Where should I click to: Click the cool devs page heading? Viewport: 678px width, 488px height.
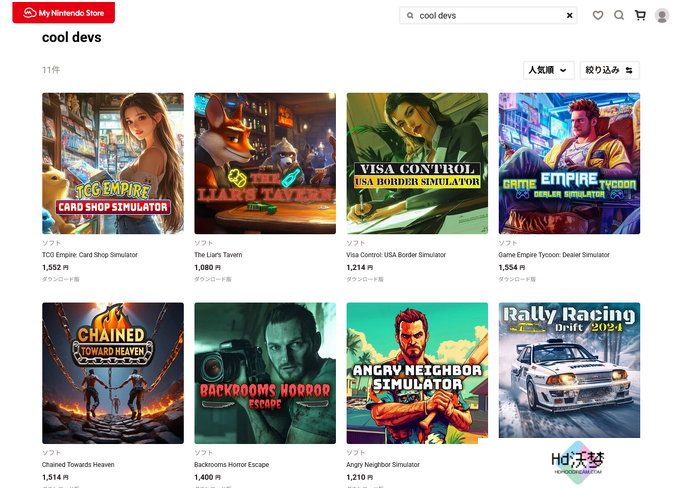[x=72, y=38]
